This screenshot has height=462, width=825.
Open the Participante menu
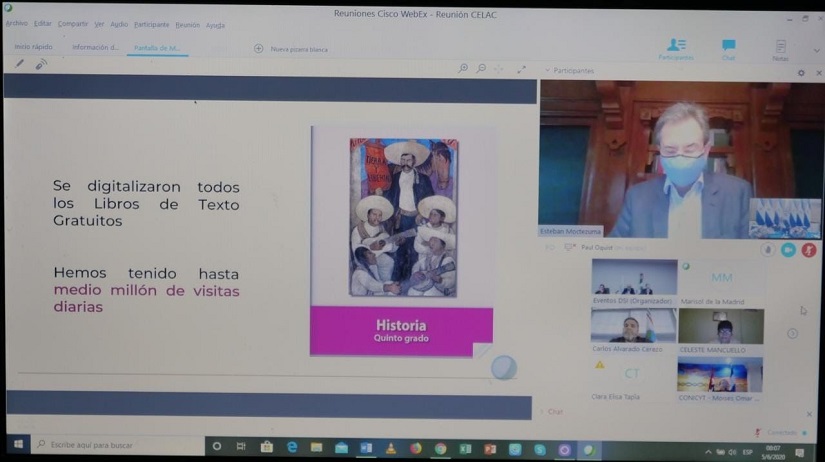[x=152, y=25]
